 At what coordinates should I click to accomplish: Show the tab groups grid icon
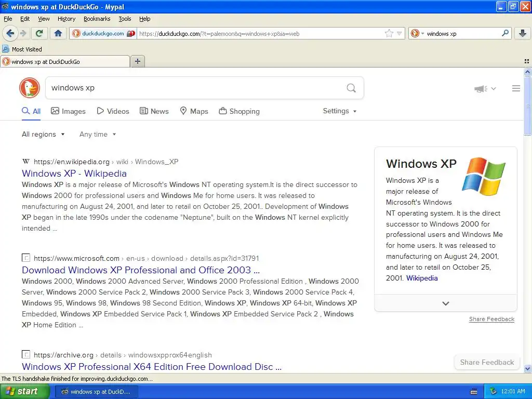tap(527, 61)
